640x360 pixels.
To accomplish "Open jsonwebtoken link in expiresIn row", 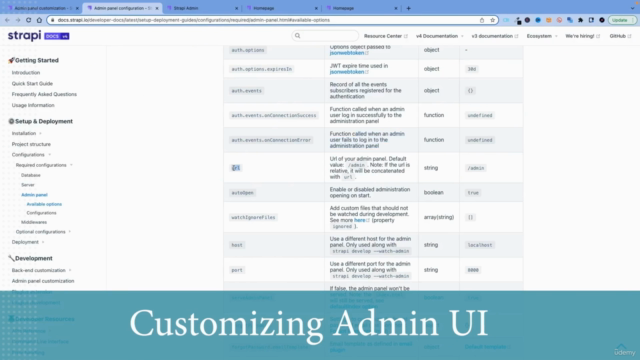I will 349,72.
